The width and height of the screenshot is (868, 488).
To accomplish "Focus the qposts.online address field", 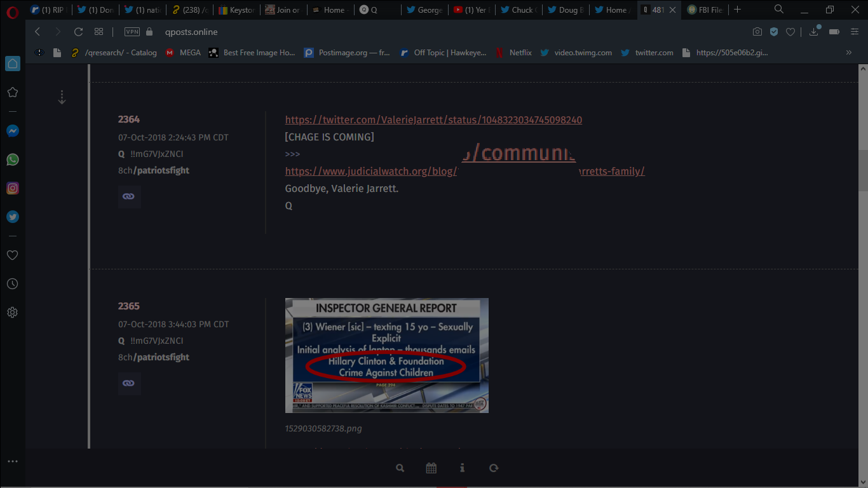I will [191, 32].
